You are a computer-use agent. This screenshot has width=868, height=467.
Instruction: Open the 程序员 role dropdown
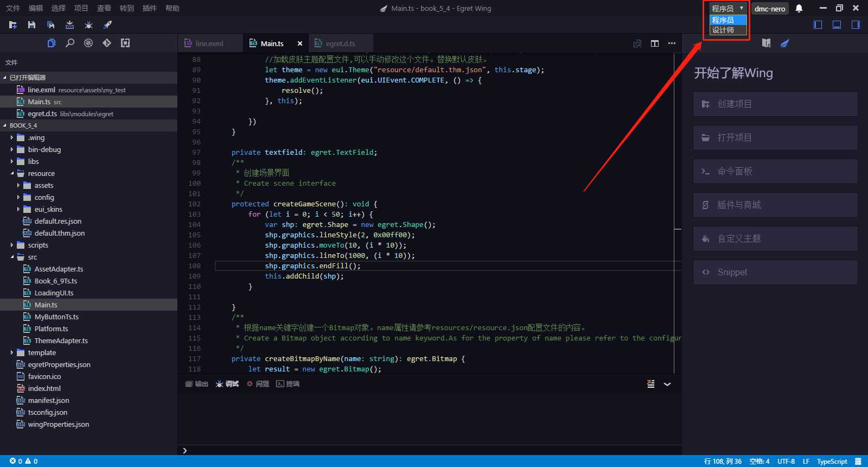tap(728, 8)
